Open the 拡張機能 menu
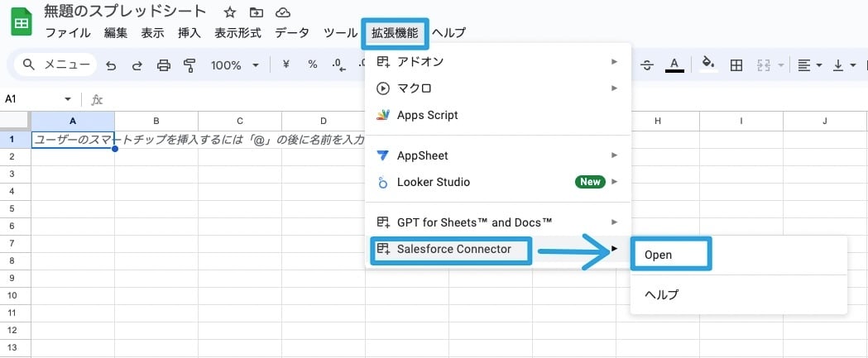This screenshot has height=358, width=868. tap(395, 32)
